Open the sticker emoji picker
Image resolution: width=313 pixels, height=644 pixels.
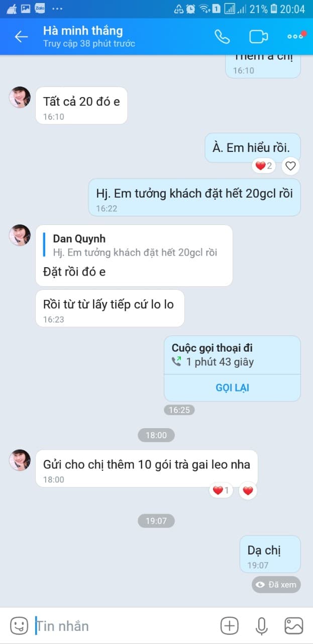[19, 625]
